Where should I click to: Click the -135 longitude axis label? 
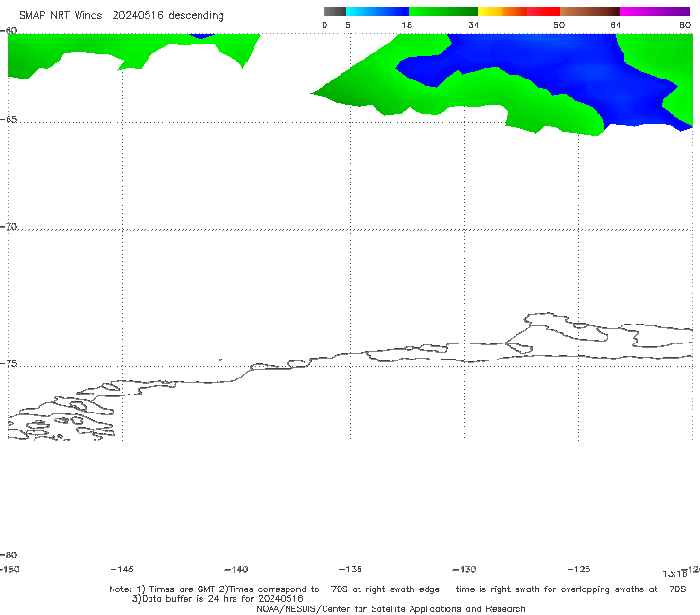coord(350,569)
